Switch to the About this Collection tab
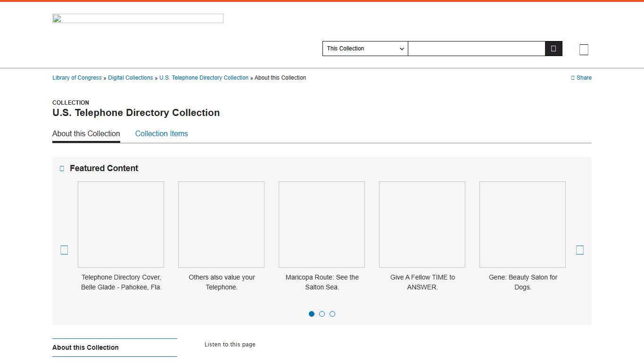The height and width of the screenshot is (362, 644). point(86,133)
